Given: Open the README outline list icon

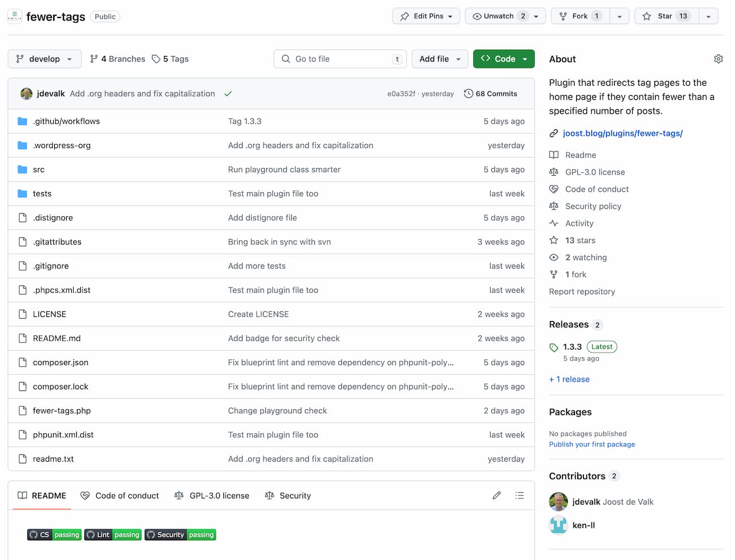Looking at the screenshot, I should tap(520, 496).
